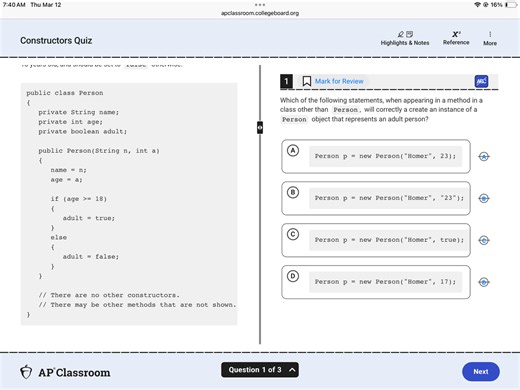
Task: Click the Person constructor signature line
Action: [99, 151]
